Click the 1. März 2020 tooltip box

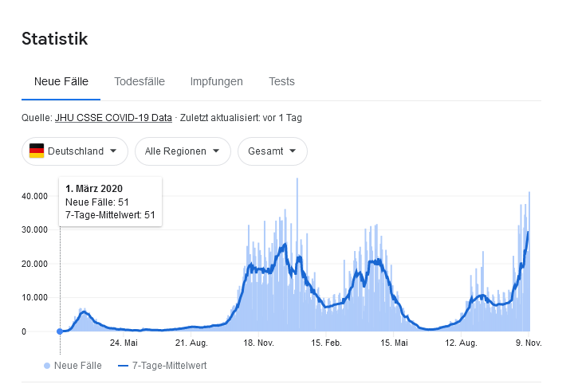coord(111,202)
